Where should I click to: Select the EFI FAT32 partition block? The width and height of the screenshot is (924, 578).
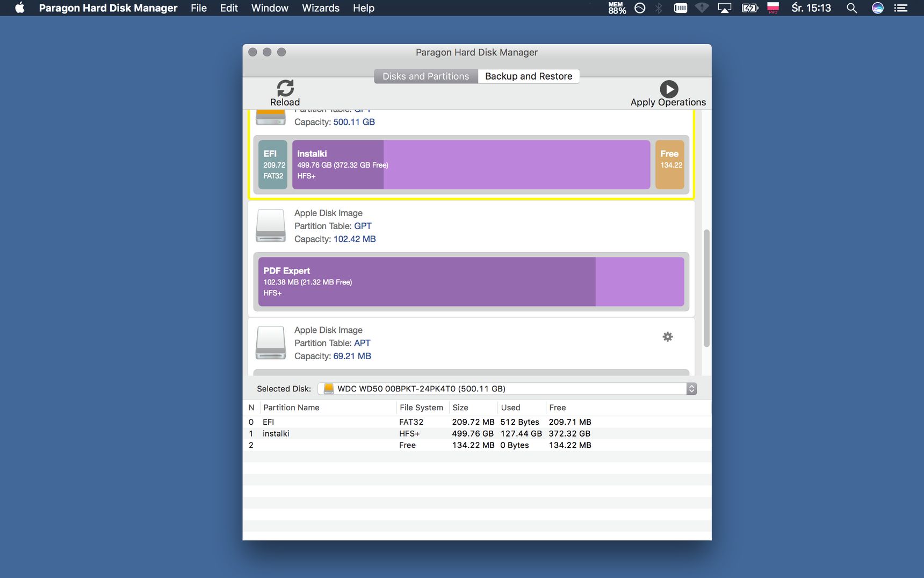273,165
